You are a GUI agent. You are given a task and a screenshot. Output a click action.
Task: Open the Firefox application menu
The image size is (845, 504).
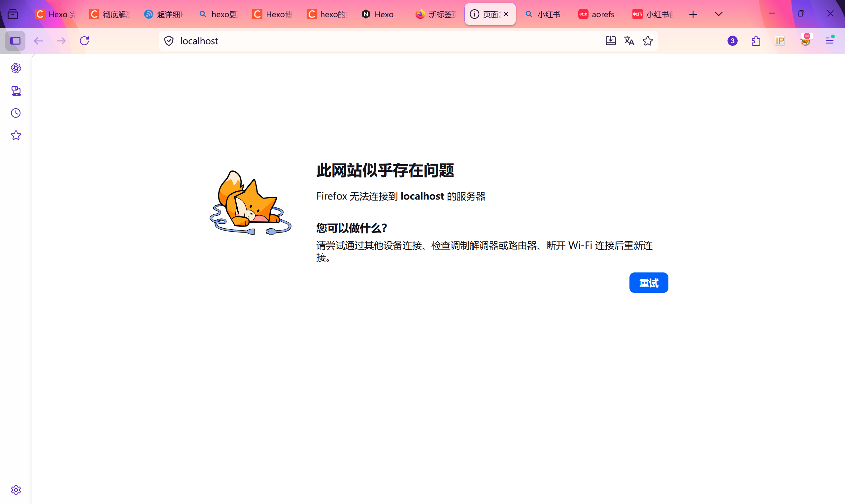pyautogui.click(x=830, y=41)
